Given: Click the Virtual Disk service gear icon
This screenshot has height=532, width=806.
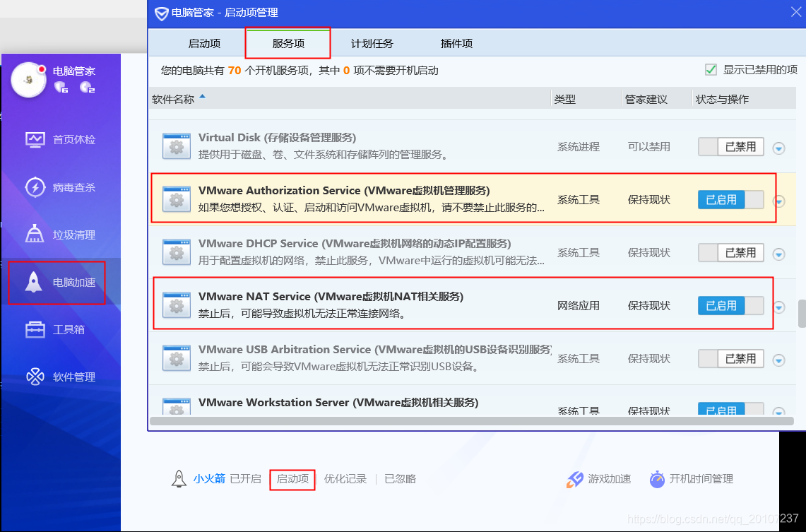Looking at the screenshot, I should (177, 146).
